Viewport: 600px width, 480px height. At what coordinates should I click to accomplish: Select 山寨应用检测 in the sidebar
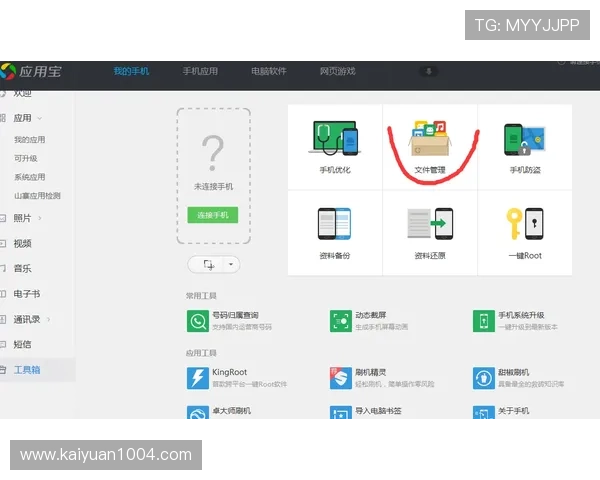[x=37, y=195]
